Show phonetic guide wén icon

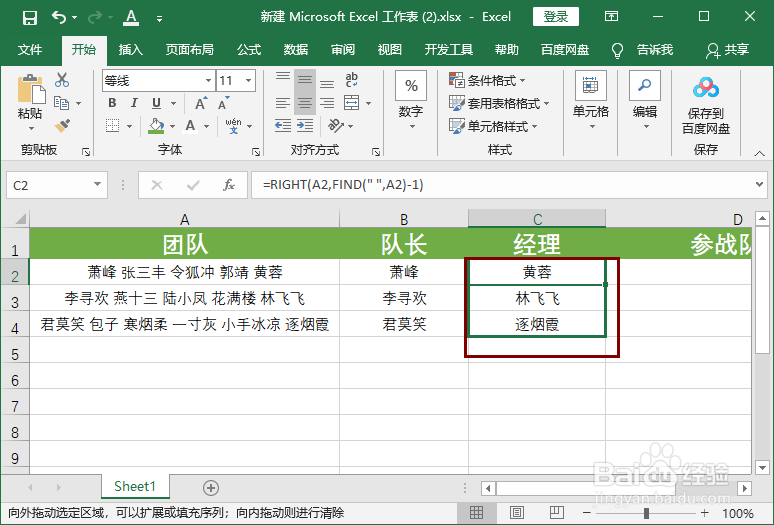point(233,126)
